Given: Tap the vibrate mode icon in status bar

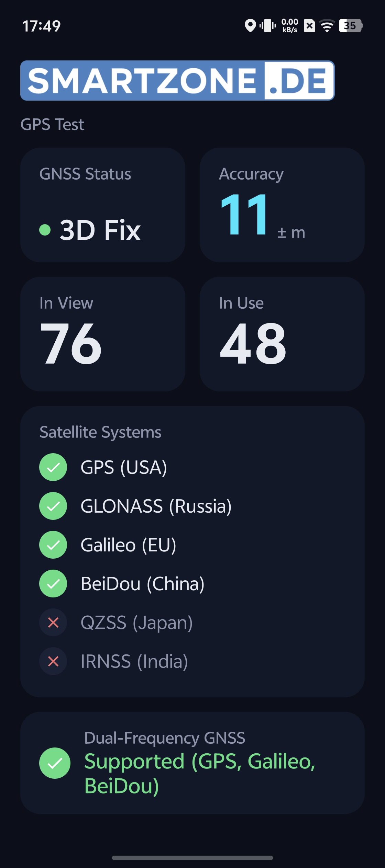Looking at the screenshot, I should (x=268, y=26).
